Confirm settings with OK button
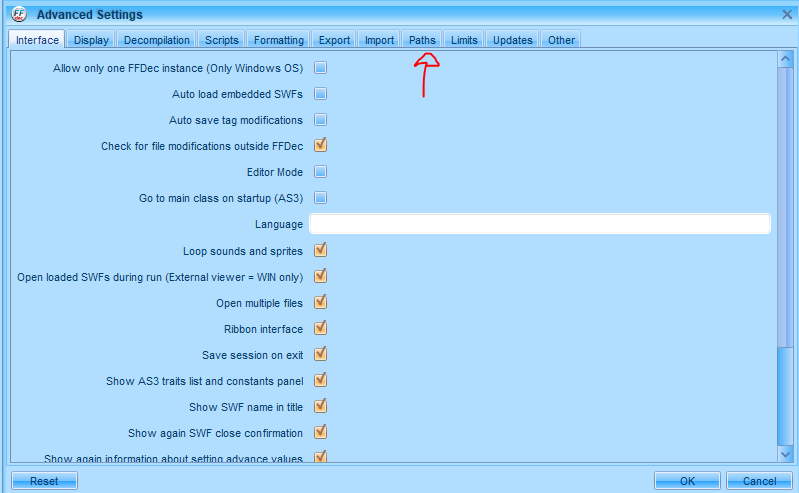Viewport: 799px width, 493px height. (687, 481)
